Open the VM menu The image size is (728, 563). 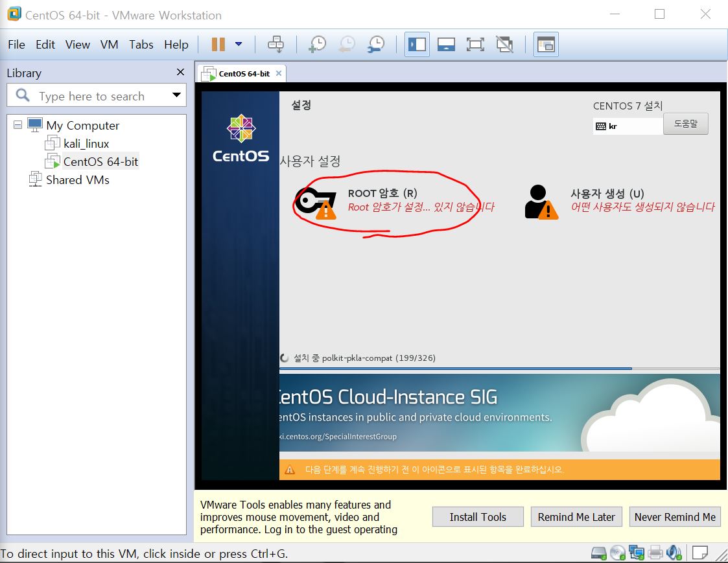(109, 45)
